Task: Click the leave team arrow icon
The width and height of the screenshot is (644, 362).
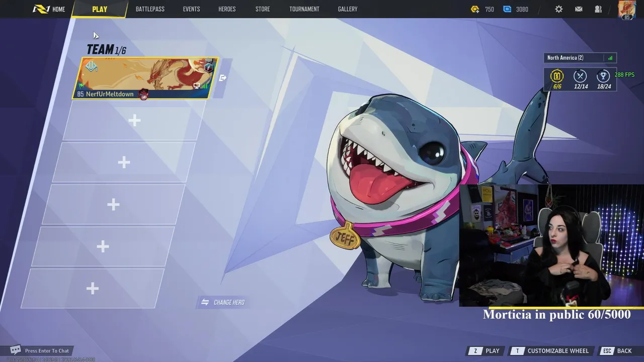Action: (x=223, y=78)
